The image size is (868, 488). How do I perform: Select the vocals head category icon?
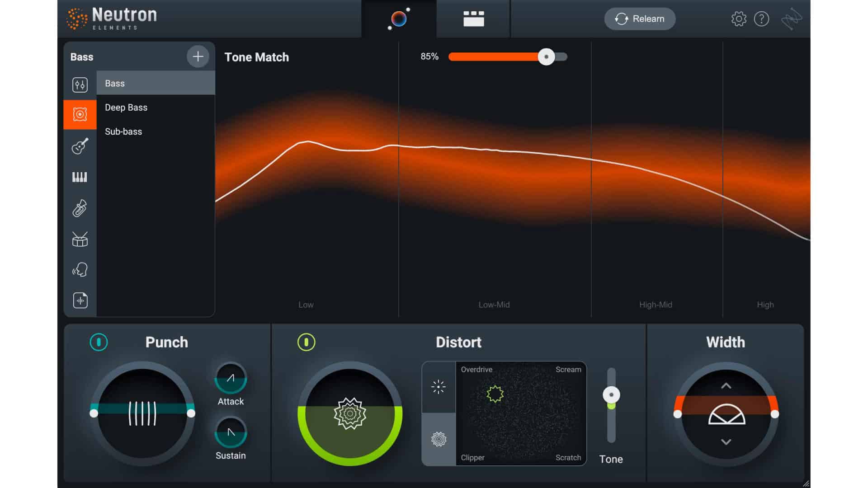[80, 270]
